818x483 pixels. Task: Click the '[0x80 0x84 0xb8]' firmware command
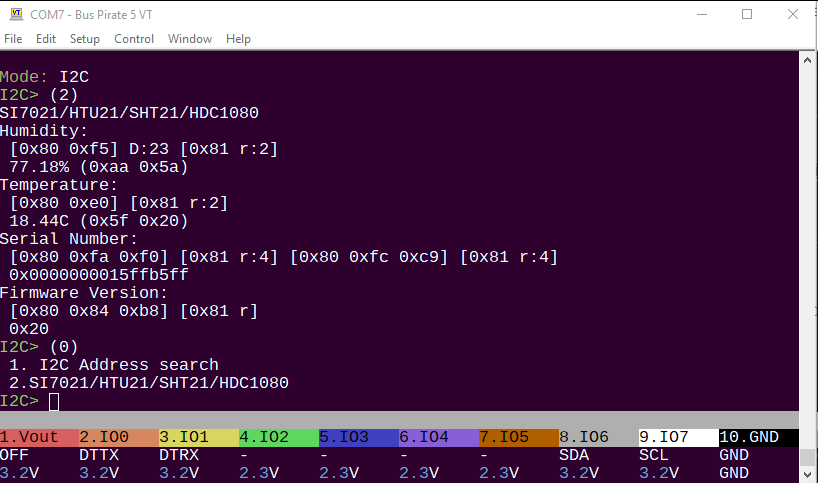click(x=89, y=311)
